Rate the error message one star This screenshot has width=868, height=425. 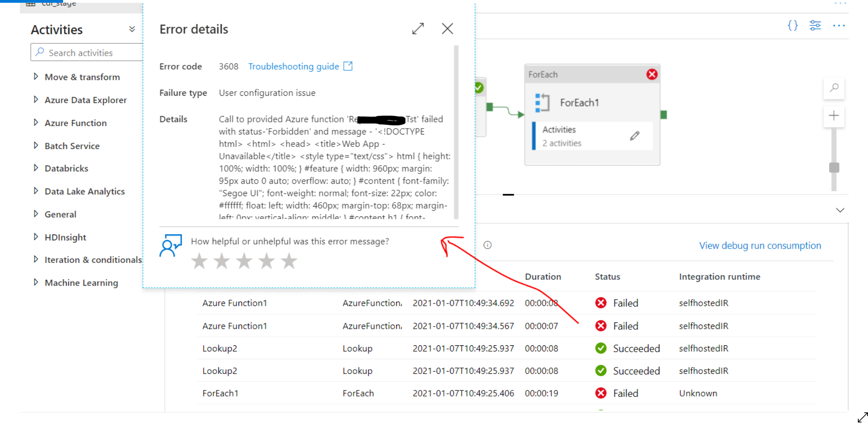click(x=199, y=261)
